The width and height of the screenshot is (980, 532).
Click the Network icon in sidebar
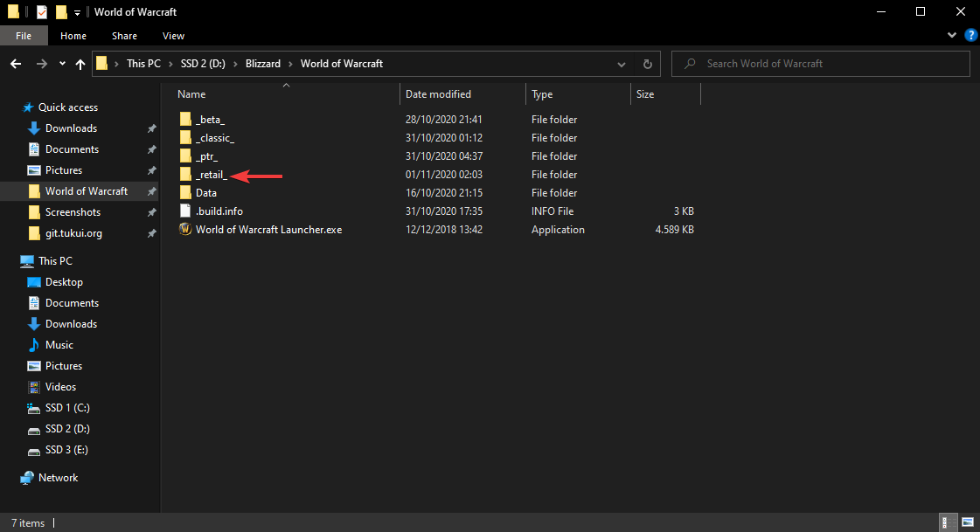(x=27, y=478)
